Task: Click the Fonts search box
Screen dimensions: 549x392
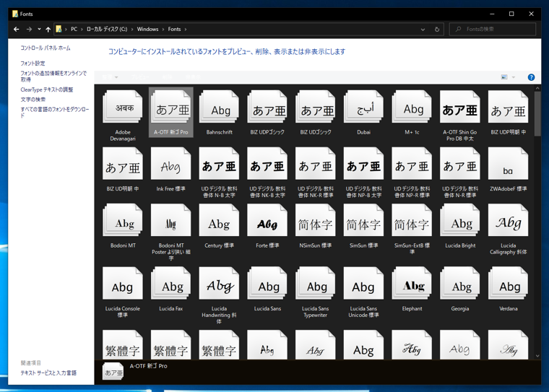Action: pyautogui.click(x=492, y=29)
